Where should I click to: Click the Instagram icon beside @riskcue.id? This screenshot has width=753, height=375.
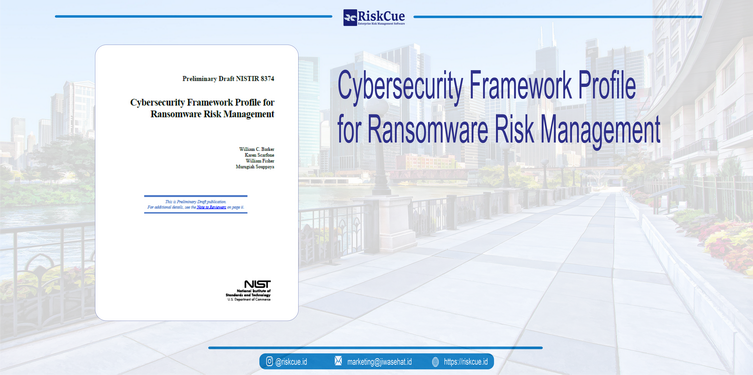pos(269,362)
